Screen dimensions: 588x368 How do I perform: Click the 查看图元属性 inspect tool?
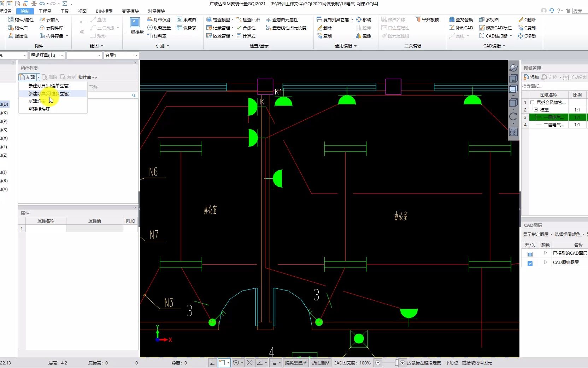pos(284,19)
